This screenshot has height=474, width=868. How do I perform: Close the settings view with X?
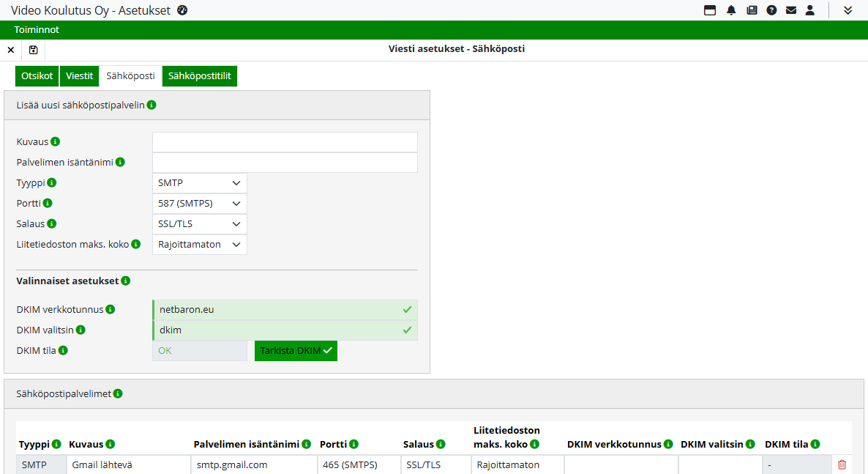(x=10, y=50)
